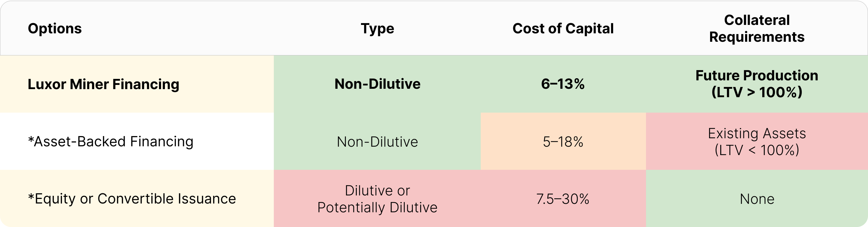The image size is (868, 227).
Task: Click the Options column header
Action: coord(55,28)
